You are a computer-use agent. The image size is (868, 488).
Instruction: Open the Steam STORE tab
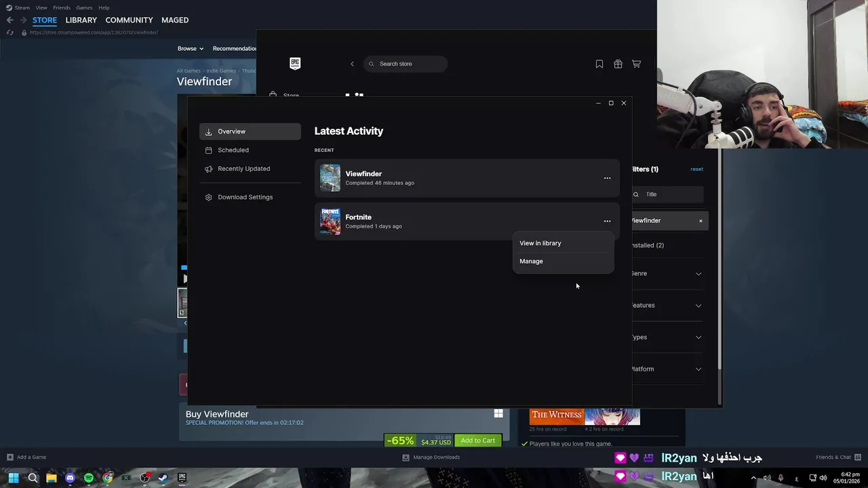coord(45,20)
